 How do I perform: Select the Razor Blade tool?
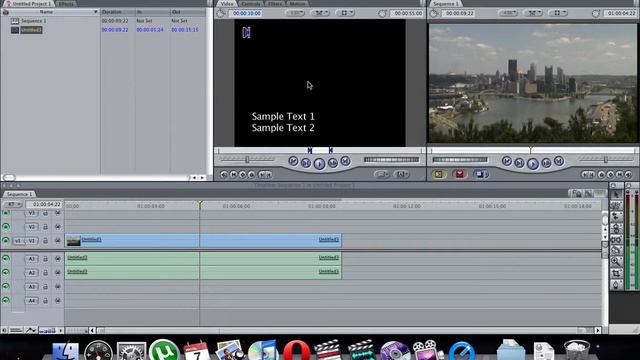pos(616,250)
